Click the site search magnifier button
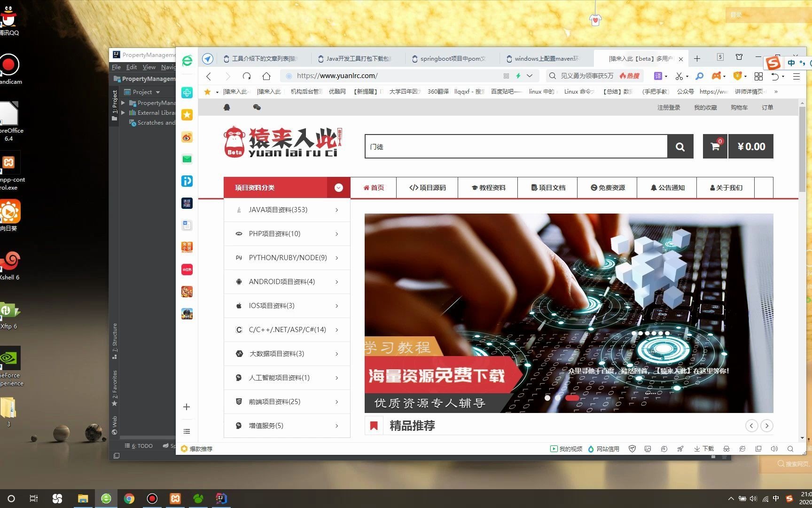 point(680,147)
